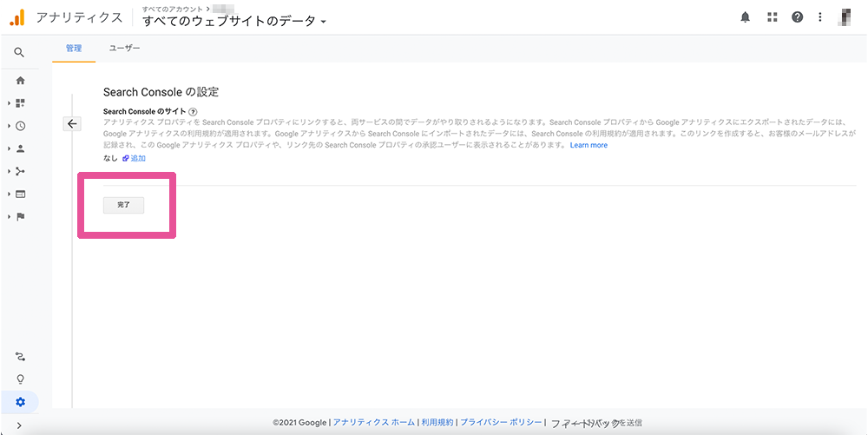Click the account avatar
Screen dimensions: 868x435
click(845, 17)
